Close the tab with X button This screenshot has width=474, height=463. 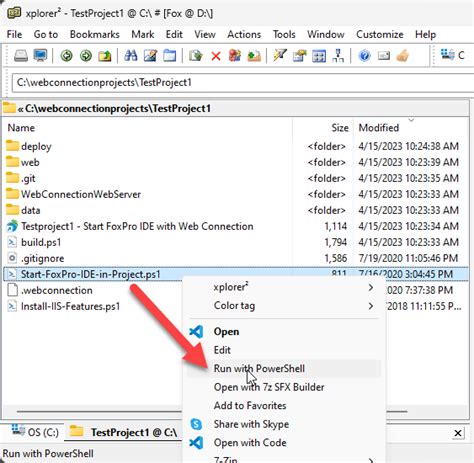pyautogui.click(x=458, y=433)
